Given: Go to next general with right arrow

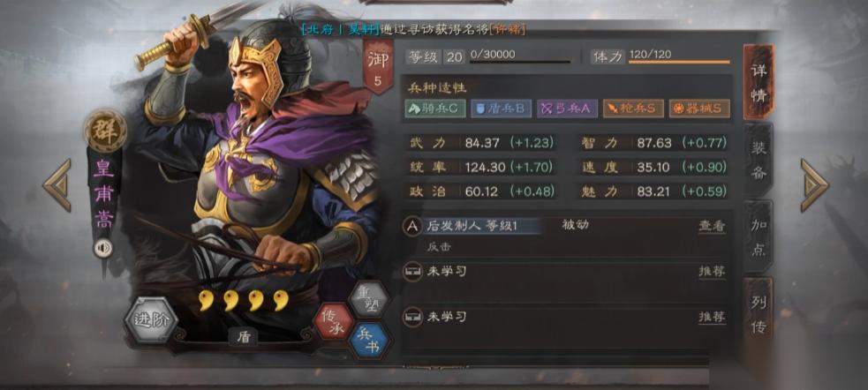Looking at the screenshot, I should [814, 185].
